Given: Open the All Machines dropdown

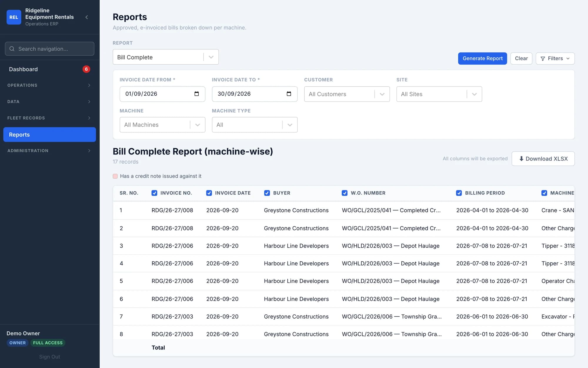Looking at the screenshot, I should (x=162, y=125).
